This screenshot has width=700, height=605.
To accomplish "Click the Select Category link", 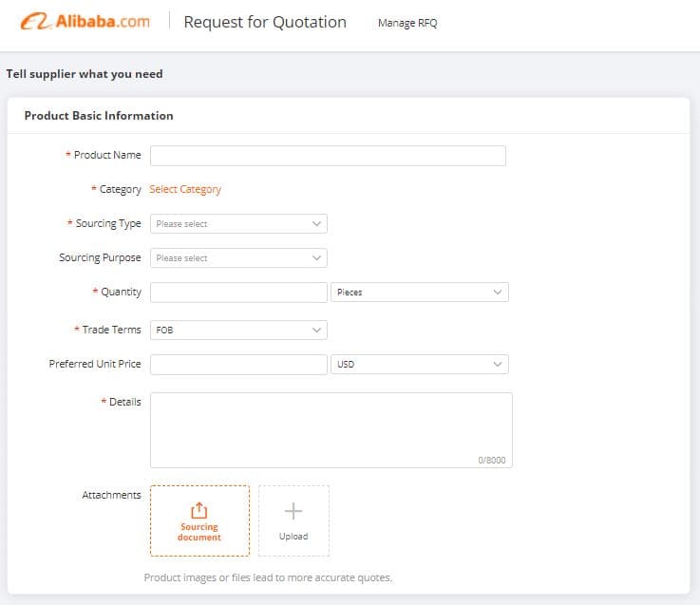I will 185,189.
